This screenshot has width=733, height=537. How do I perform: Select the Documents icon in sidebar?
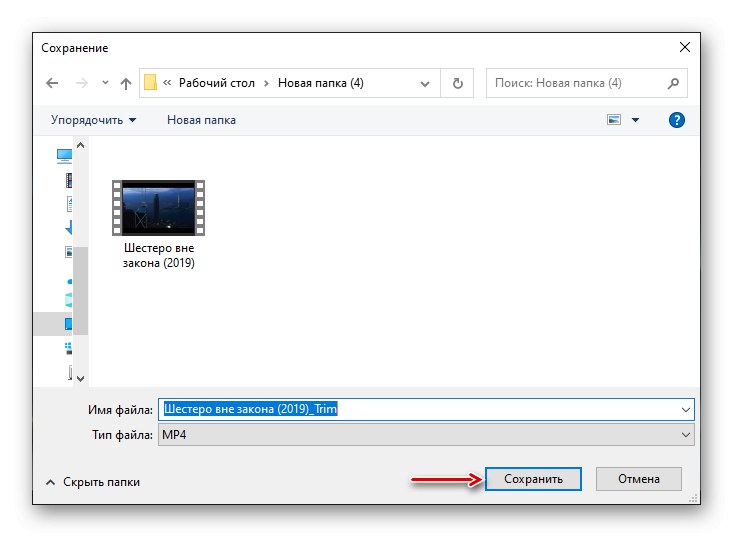[x=70, y=204]
